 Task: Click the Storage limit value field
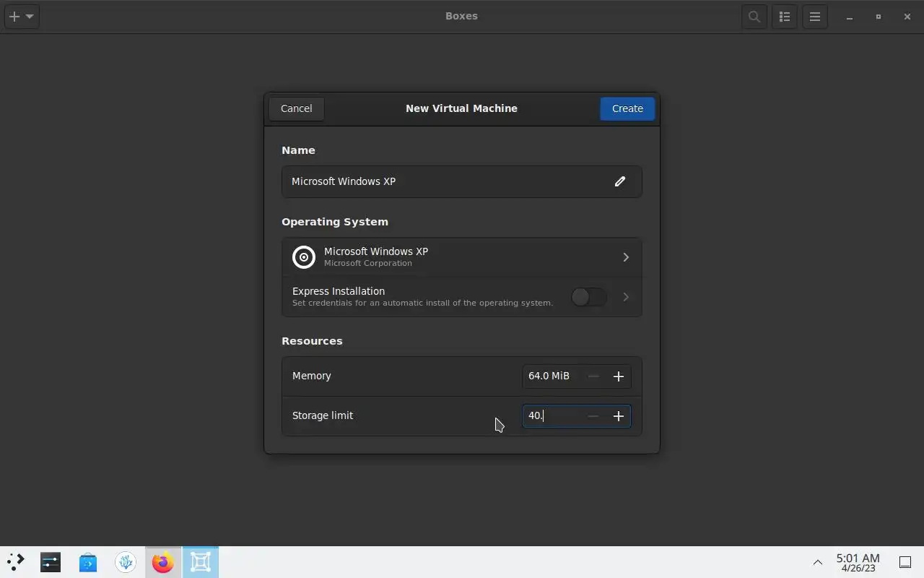(552, 416)
